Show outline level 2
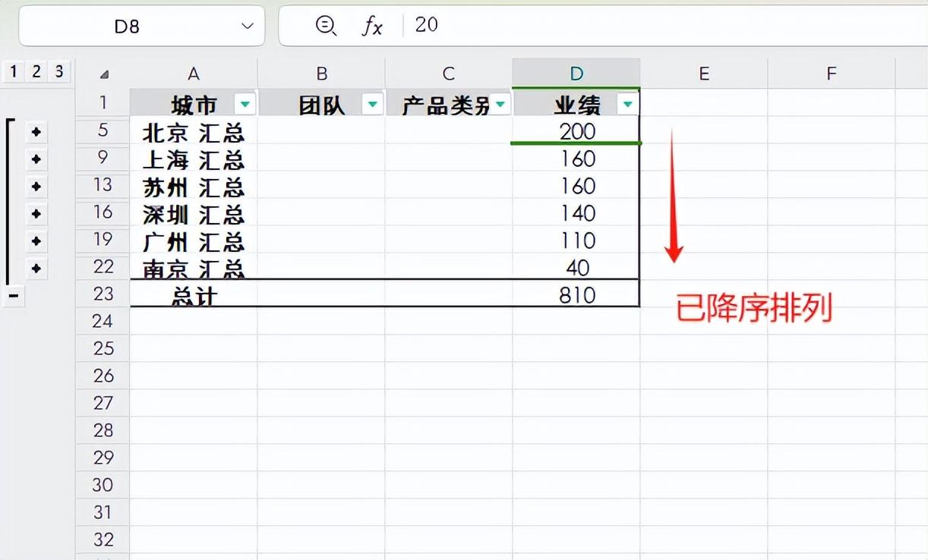928x560 pixels. tap(36, 71)
